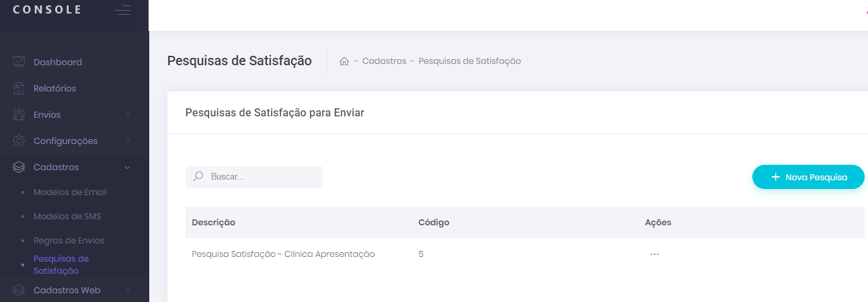Expand the Relatórios submenu arrow
The height and width of the screenshot is (302, 868).
(128, 88)
